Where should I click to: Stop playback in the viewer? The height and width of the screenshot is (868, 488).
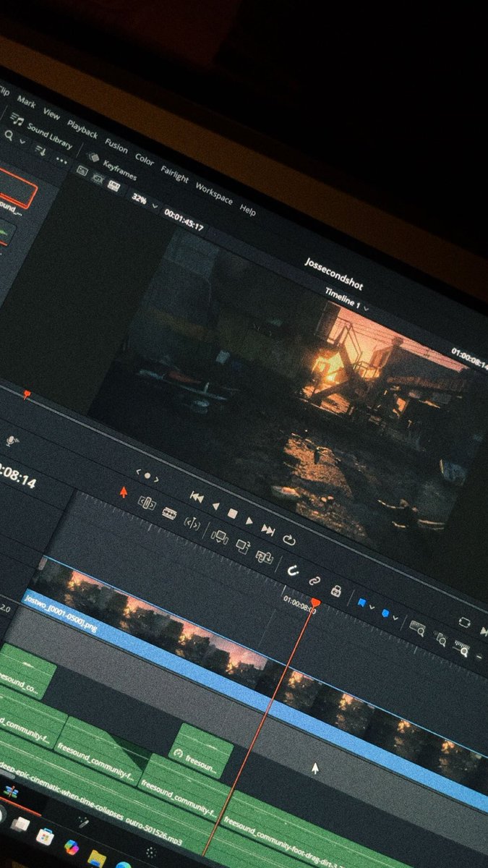click(x=232, y=513)
